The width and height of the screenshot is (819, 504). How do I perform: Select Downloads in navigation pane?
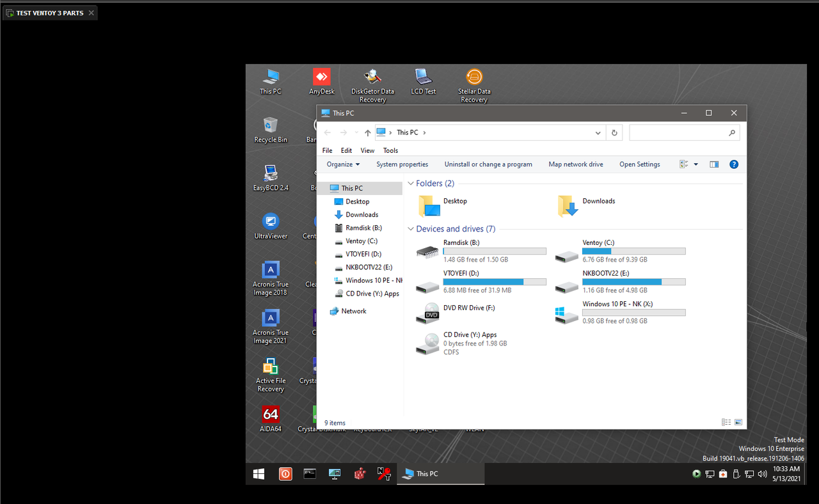click(x=362, y=215)
